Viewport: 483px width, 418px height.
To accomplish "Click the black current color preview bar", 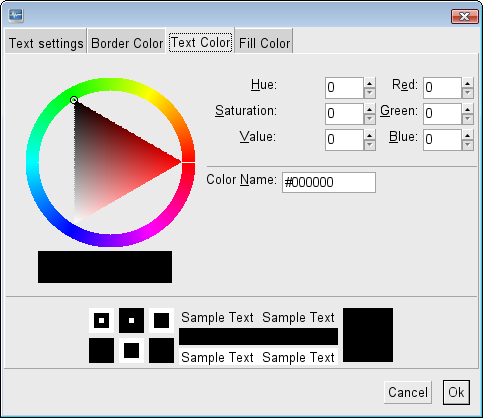I will (x=105, y=267).
